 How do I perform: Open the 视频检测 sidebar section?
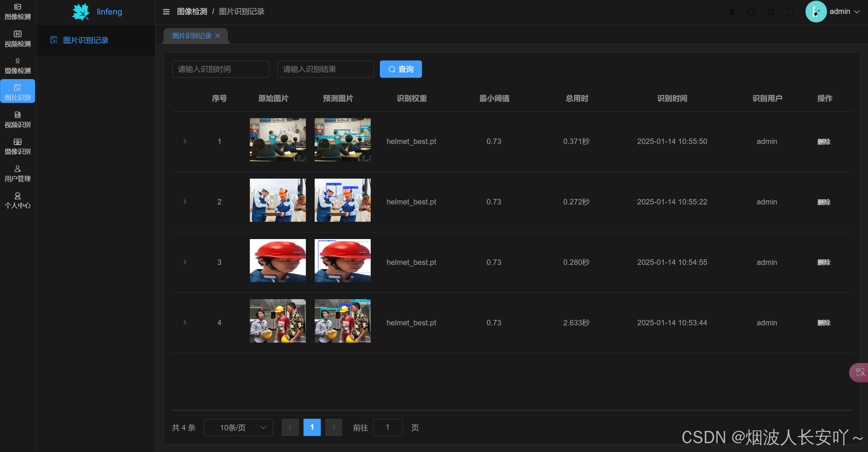pos(18,39)
